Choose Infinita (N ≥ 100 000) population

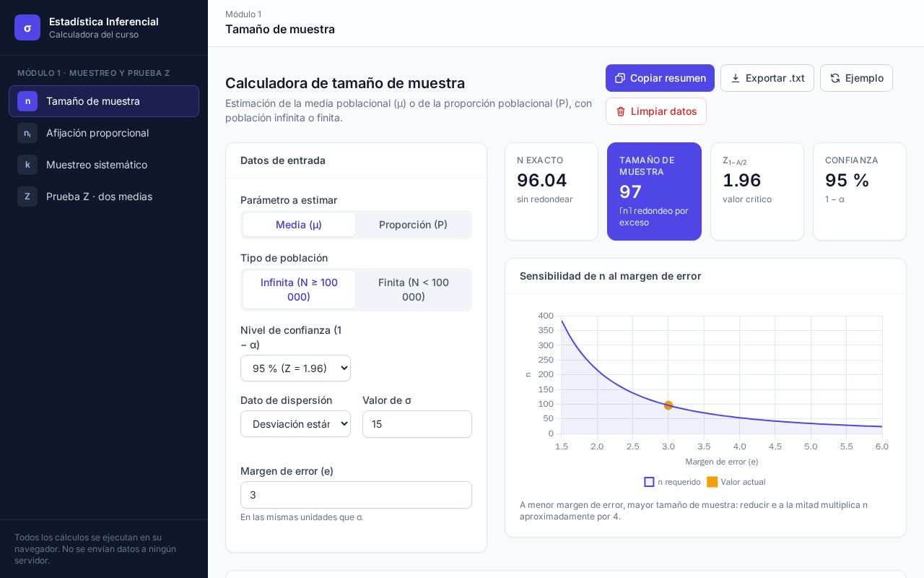(x=299, y=290)
